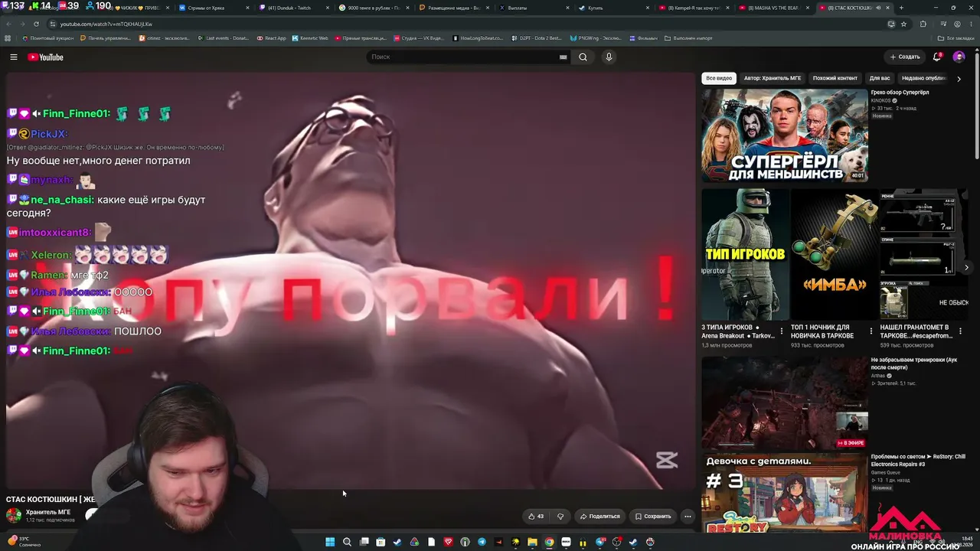The height and width of the screenshot is (551, 980).
Task: Open the YouTube guide hamburger menu
Action: (13, 57)
